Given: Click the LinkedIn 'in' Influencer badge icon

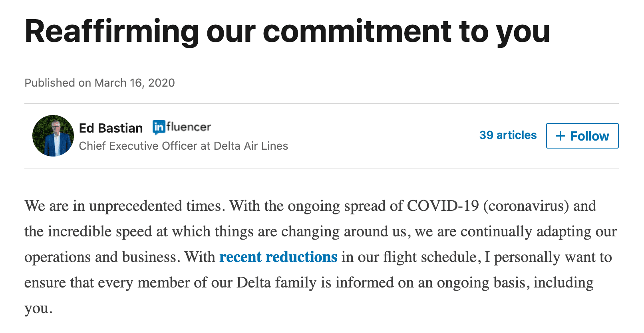Looking at the screenshot, I should pyautogui.click(x=159, y=127).
